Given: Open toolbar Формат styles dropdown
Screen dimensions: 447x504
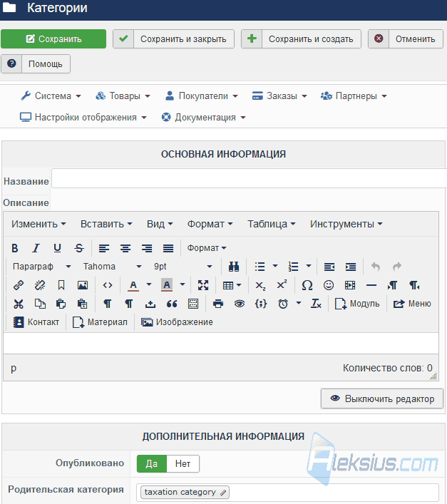Looking at the screenshot, I should click(x=207, y=248).
